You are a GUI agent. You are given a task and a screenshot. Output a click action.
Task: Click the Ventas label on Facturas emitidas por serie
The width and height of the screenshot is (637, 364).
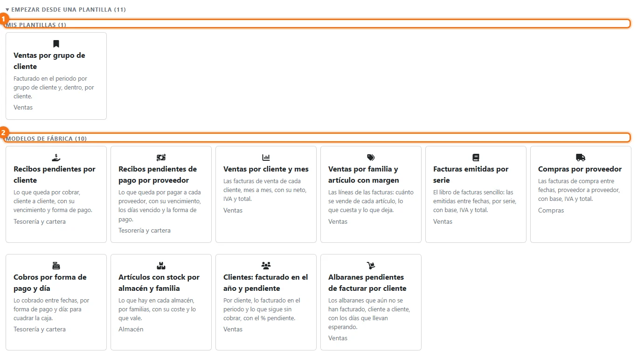(x=443, y=221)
